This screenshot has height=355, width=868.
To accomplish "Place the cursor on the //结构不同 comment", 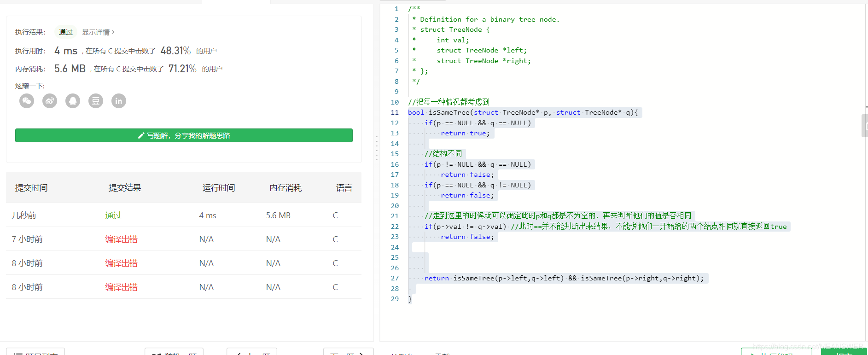I will (x=443, y=154).
